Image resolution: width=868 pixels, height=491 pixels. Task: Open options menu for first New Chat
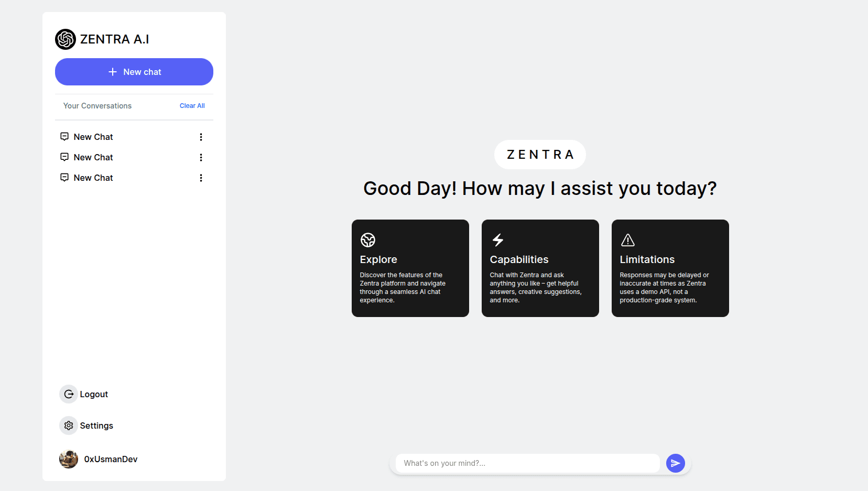[201, 137]
